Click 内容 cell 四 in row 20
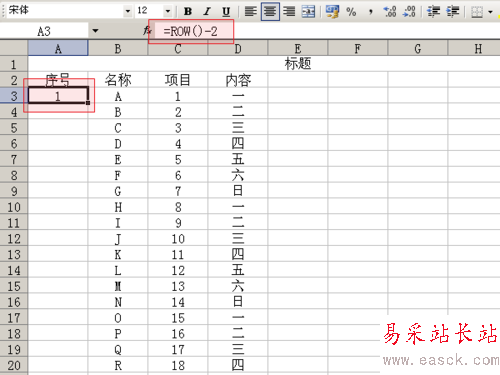 [x=238, y=365]
